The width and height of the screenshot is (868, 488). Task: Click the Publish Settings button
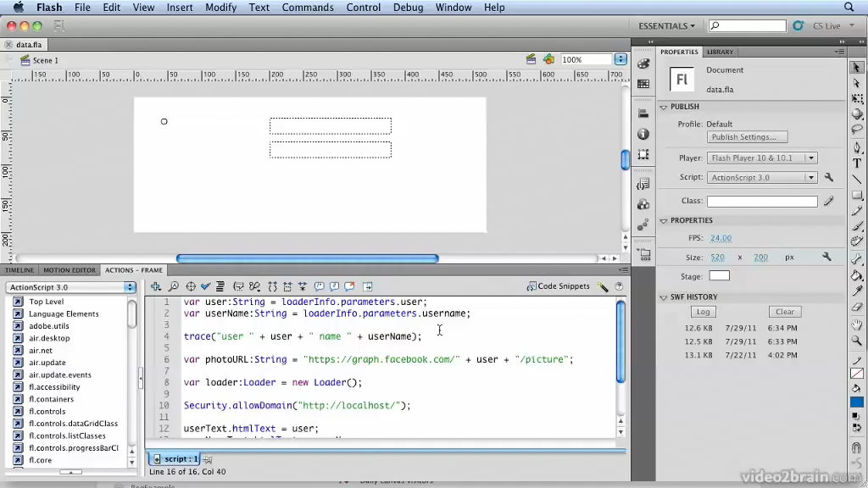pos(747,136)
